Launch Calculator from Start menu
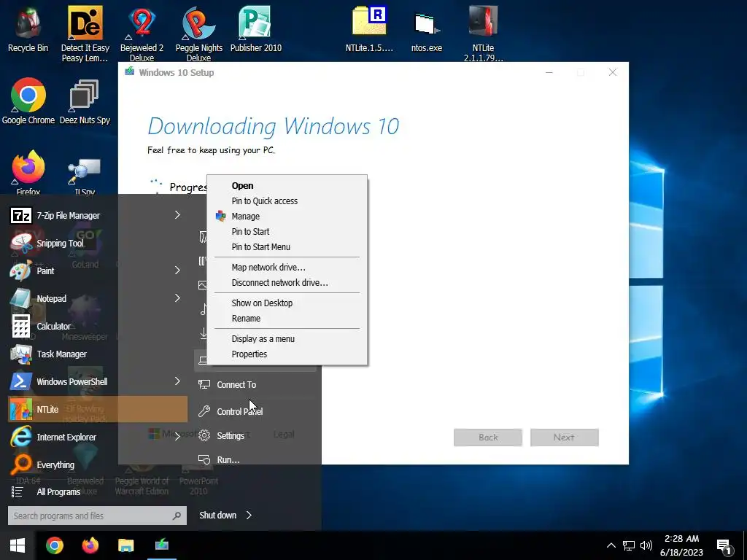Screen dimensions: 747x560 point(98,326)
